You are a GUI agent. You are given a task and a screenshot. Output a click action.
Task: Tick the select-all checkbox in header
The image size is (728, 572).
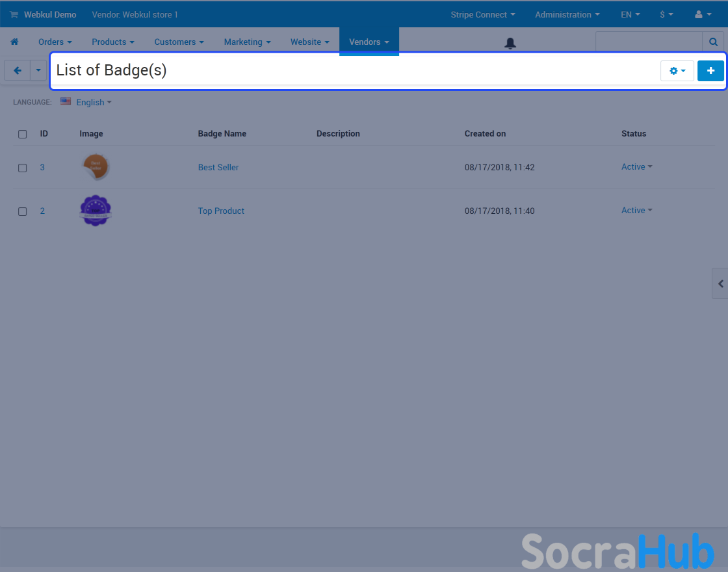point(22,134)
